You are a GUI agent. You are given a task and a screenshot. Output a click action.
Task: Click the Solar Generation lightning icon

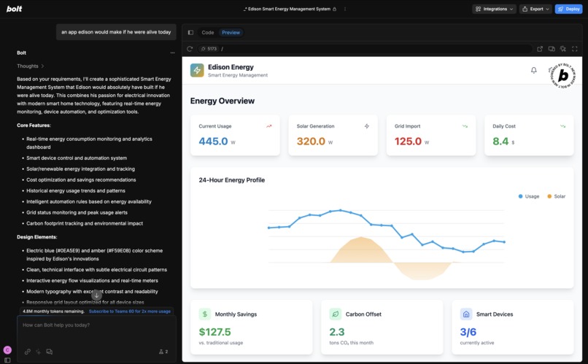pyautogui.click(x=367, y=126)
